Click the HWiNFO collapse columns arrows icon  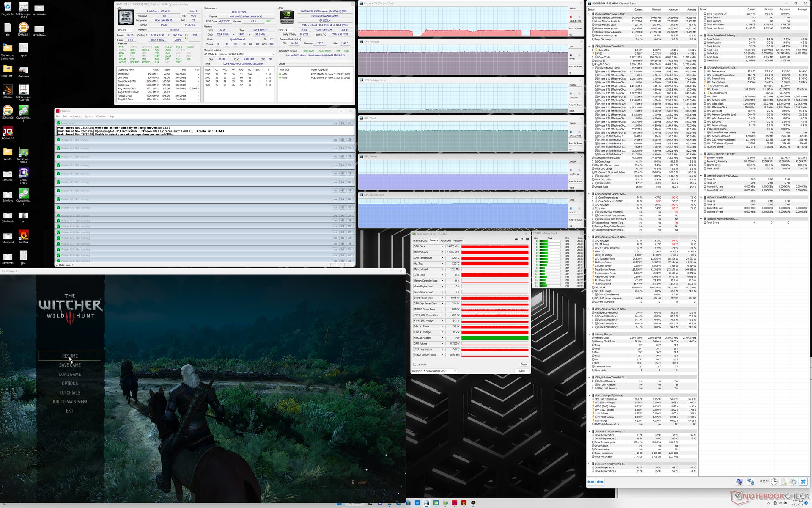(x=600, y=482)
